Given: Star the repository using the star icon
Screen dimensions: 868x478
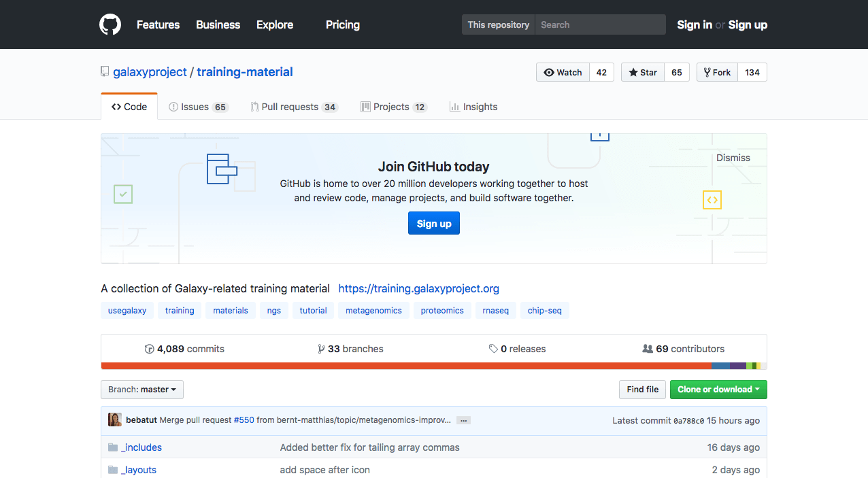Looking at the screenshot, I should pos(633,72).
